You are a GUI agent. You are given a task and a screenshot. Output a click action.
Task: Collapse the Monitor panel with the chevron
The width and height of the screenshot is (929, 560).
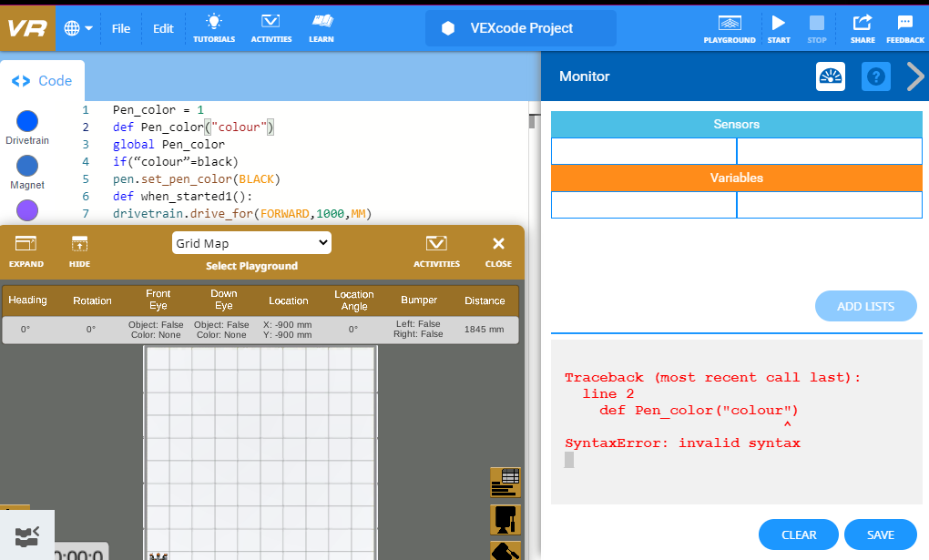pos(914,77)
